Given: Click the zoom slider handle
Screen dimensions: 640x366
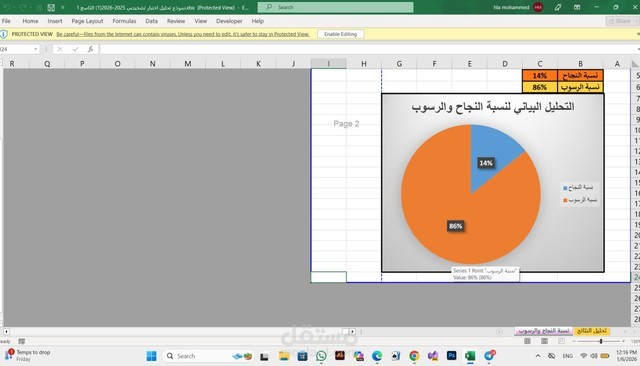Looking at the screenshot, I should [601, 341].
